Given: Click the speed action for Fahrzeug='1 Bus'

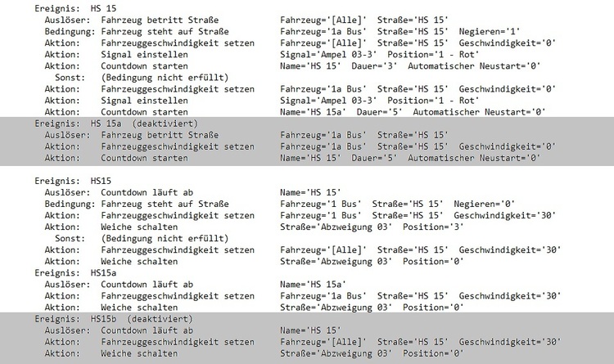Looking at the screenshot, I should (300, 215).
